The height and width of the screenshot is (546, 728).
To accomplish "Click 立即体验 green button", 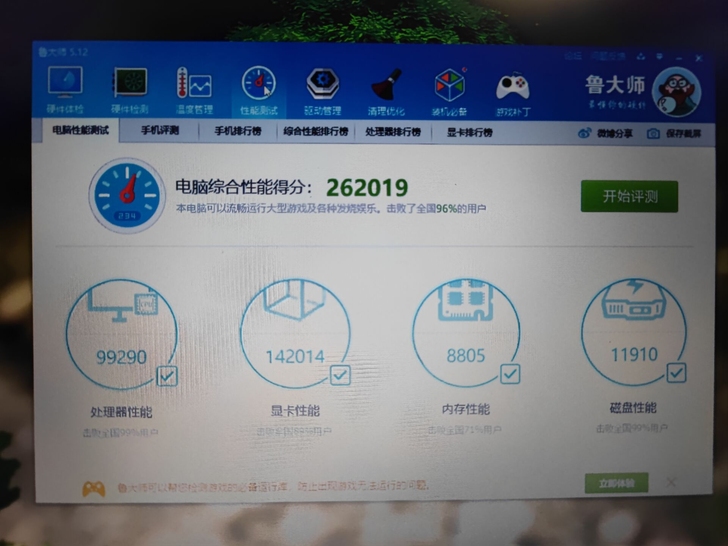I will click(617, 483).
